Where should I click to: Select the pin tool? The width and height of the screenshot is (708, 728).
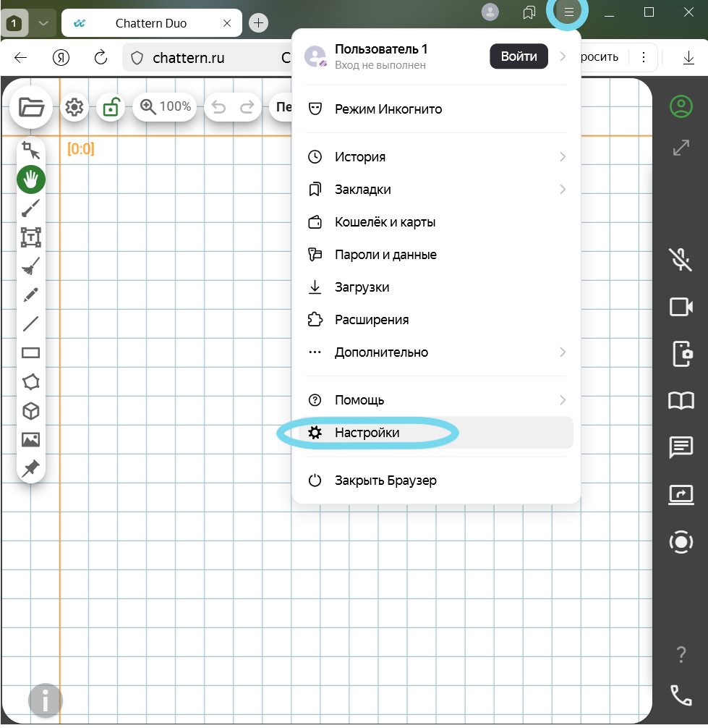(x=31, y=469)
